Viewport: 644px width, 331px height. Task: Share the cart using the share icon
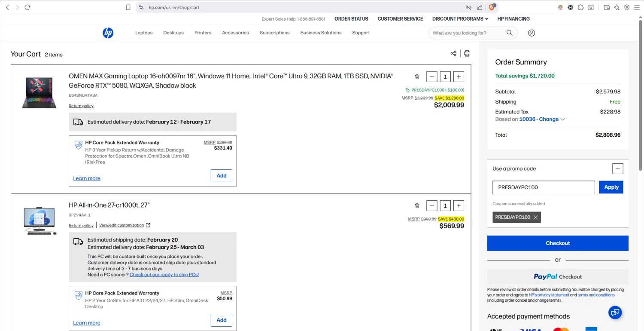[x=453, y=53]
